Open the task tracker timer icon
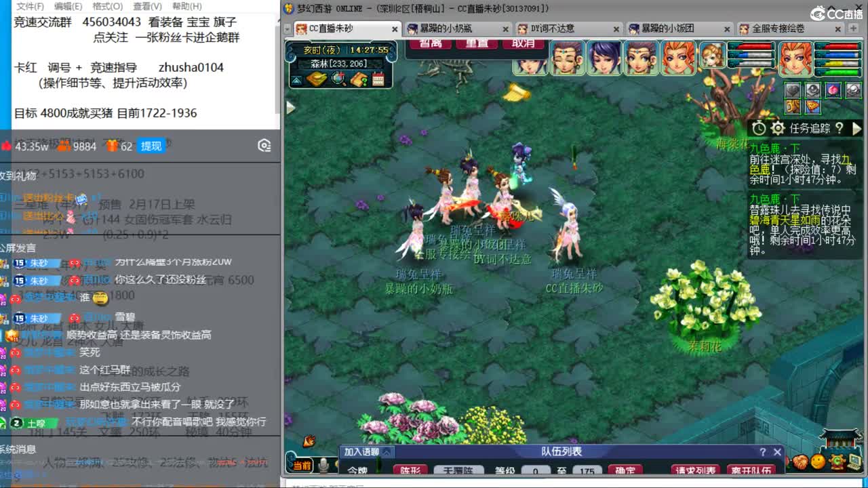 coord(759,128)
